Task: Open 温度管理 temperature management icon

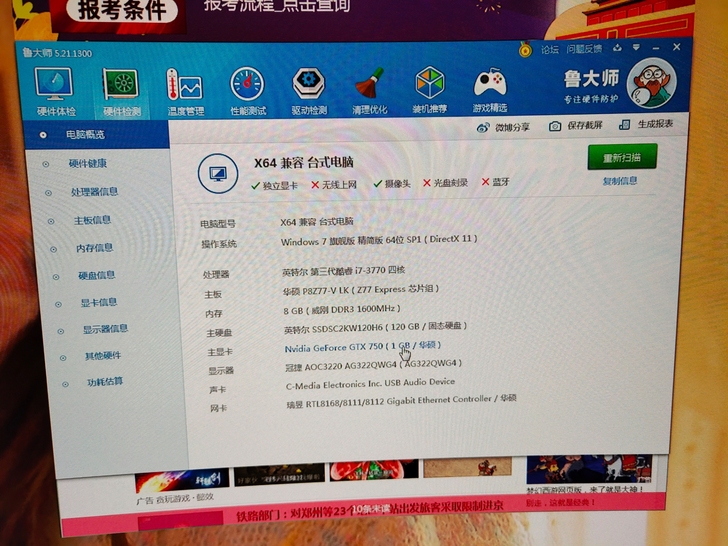Action: tap(185, 91)
